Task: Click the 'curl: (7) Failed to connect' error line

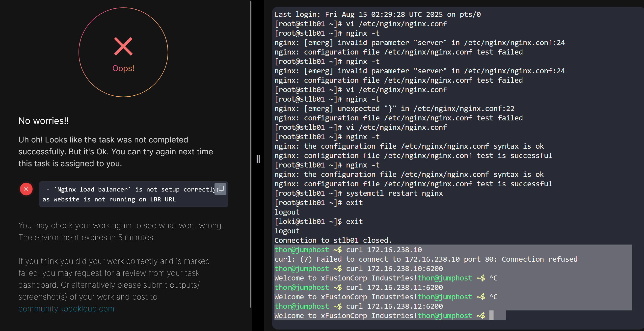Action: [426, 259]
